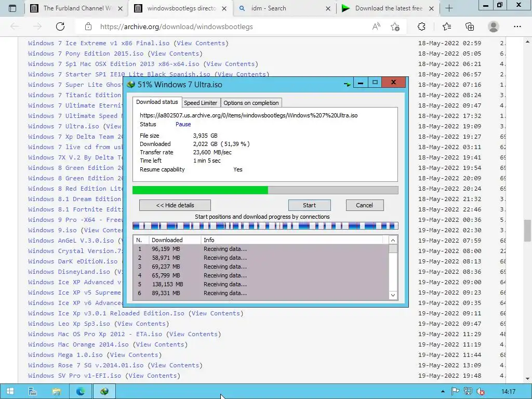Show hidden tray icons arrow
532x399 pixels.
[x=443, y=392]
